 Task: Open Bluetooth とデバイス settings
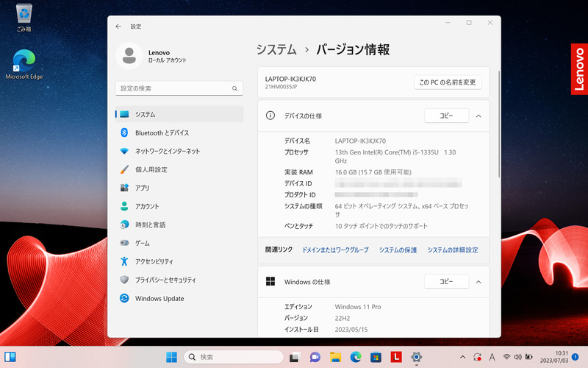point(179,132)
